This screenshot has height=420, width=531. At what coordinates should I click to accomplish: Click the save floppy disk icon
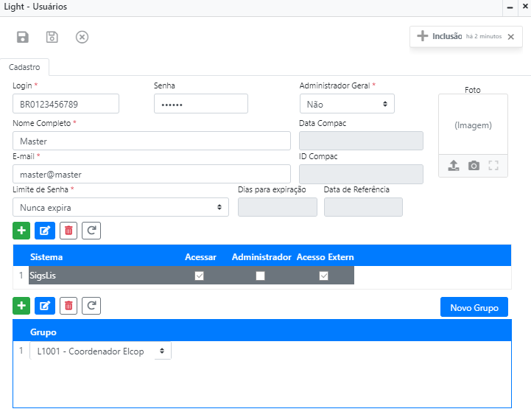click(x=23, y=37)
